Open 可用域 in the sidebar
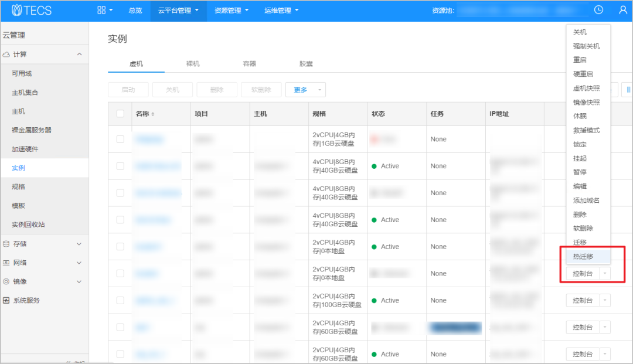The height and width of the screenshot is (364, 633). [22, 73]
